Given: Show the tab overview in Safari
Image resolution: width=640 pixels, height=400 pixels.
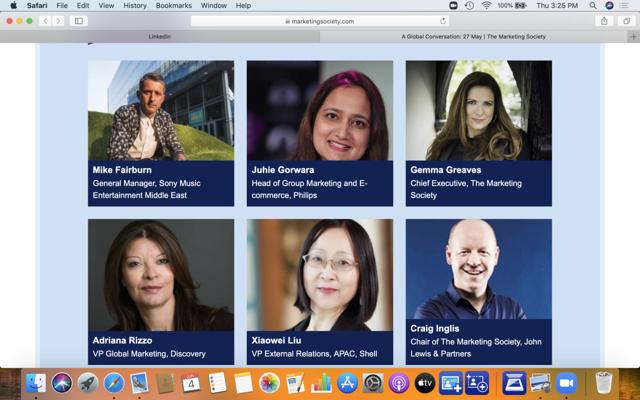Looking at the screenshot, I should click(626, 21).
